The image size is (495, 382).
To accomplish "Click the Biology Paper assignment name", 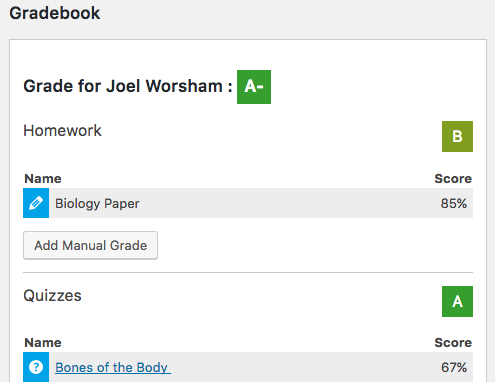I will pyautogui.click(x=97, y=204).
